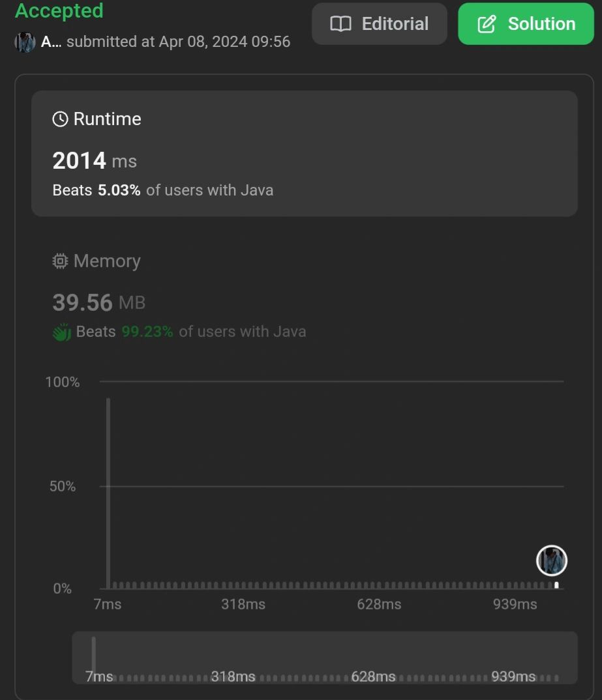Click the Accepted status text
The height and width of the screenshot is (700, 602).
point(59,11)
